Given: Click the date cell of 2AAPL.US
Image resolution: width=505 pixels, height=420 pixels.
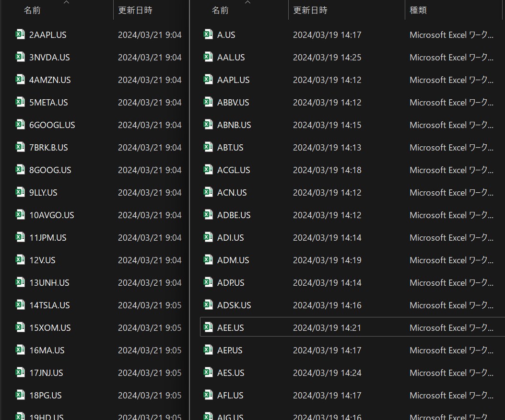Looking at the screenshot, I should point(150,35).
